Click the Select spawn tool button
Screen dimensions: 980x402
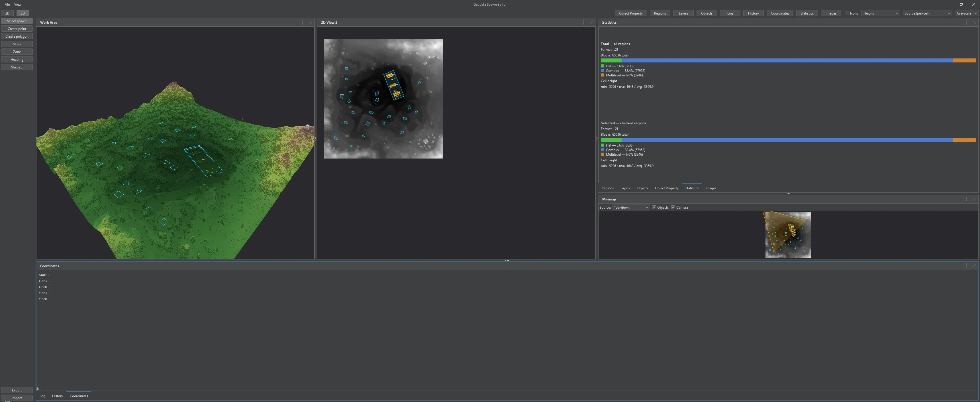pyautogui.click(x=17, y=21)
